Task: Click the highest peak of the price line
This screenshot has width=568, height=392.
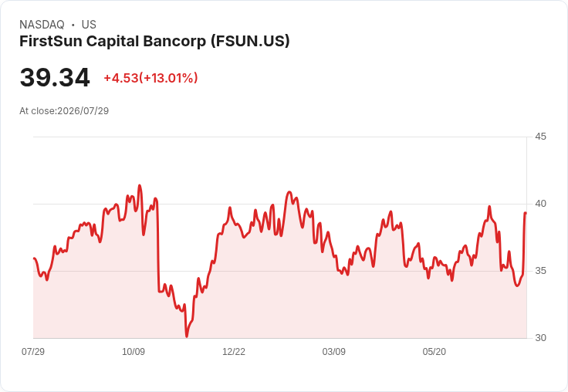Action: coord(140,186)
